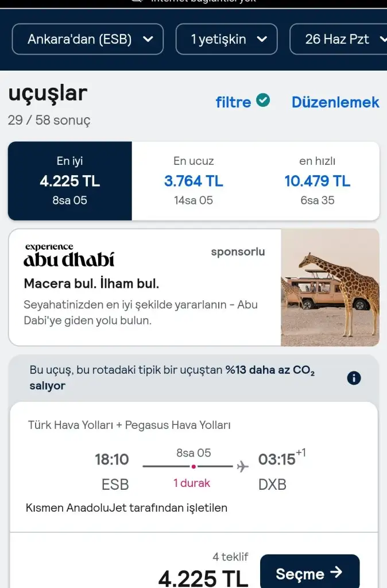Click the CO2 info icon
The height and width of the screenshot is (588, 387).
[354, 378]
